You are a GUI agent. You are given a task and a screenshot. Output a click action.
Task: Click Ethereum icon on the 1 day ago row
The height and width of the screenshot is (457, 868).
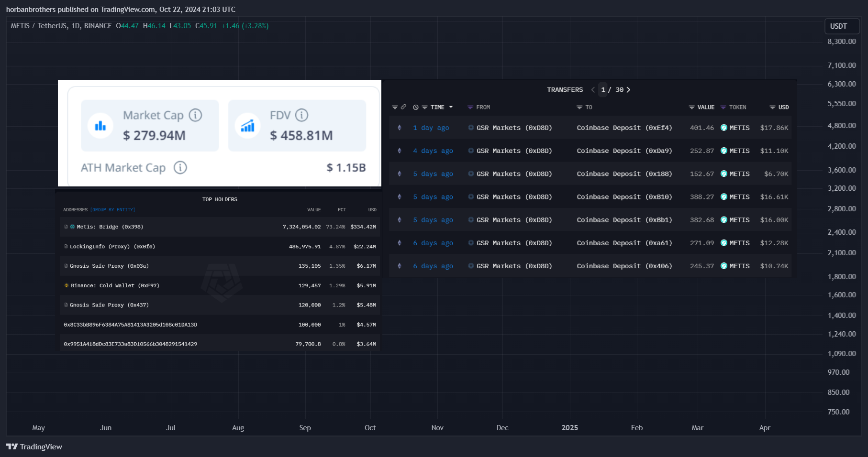(400, 128)
